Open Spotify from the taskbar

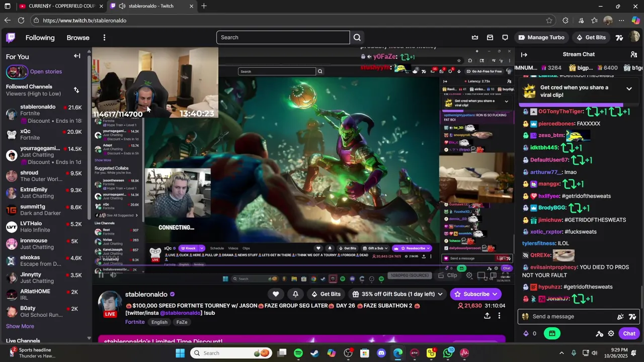pos(298,353)
